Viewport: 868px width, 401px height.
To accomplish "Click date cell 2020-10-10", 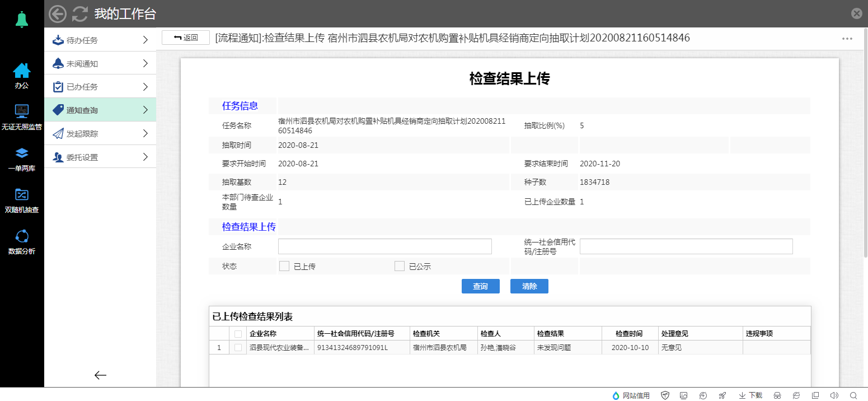I will coord(630,348).
